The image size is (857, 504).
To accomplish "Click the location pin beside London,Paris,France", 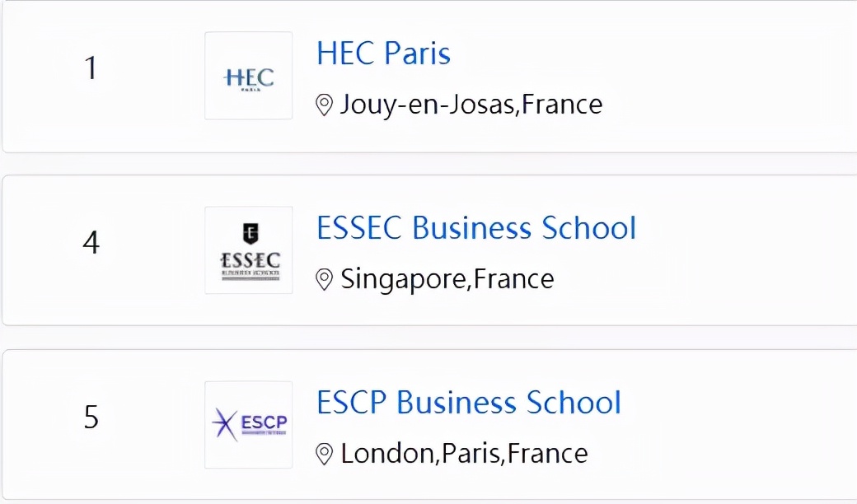I will 325,454.
